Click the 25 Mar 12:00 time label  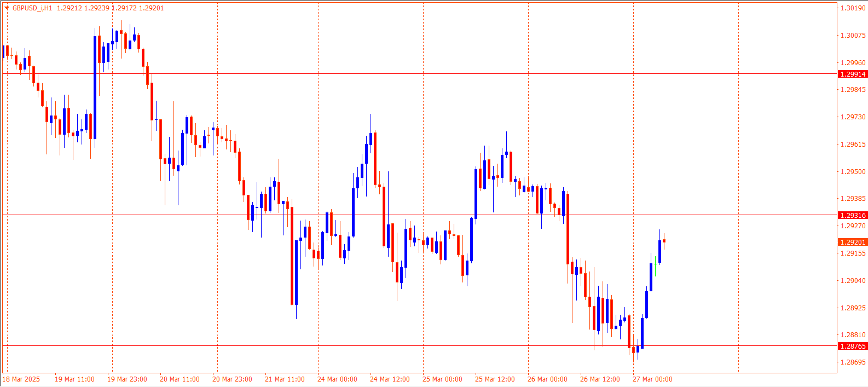pos(495,379)
